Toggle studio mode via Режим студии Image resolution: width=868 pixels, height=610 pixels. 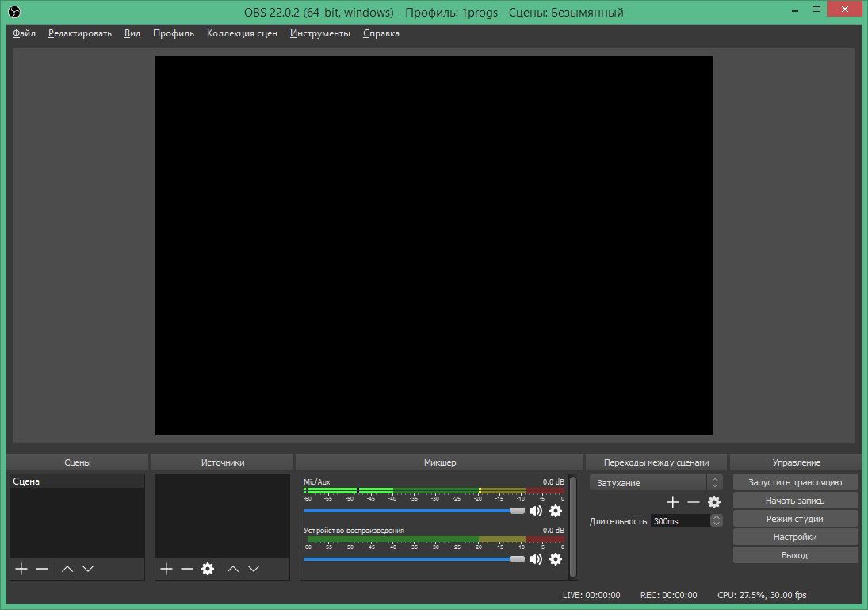tap(795, 518)
